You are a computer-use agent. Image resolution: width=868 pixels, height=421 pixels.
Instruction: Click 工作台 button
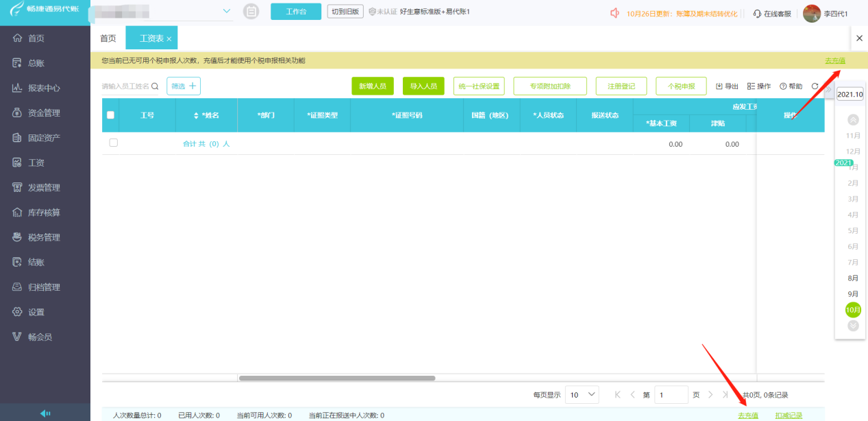pyautogui.click(x=296, y=12)
